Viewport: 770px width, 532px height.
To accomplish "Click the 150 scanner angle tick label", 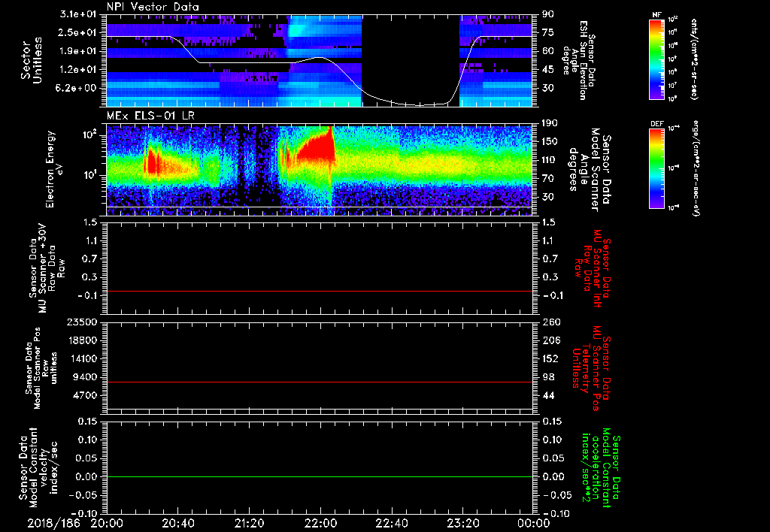I will click(550, 142).
